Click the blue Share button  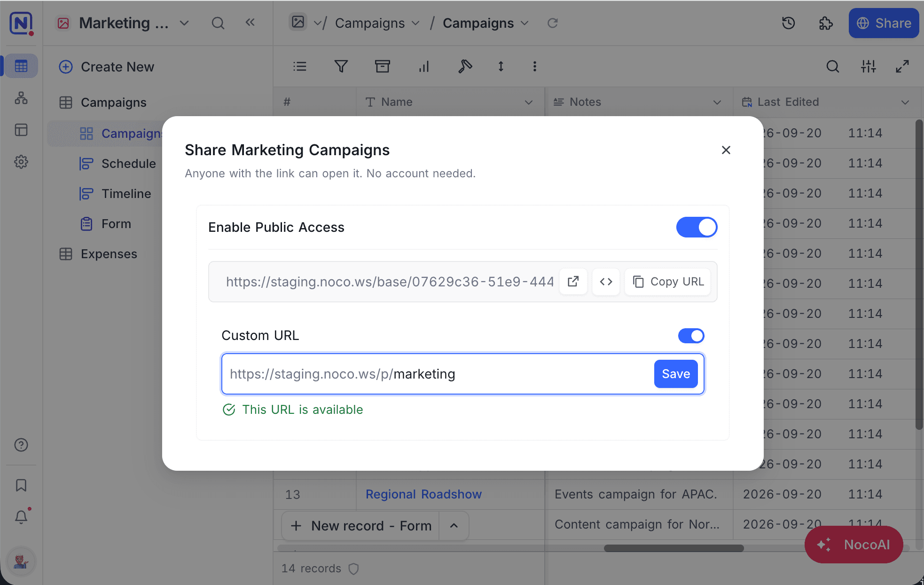click(884, 23)
